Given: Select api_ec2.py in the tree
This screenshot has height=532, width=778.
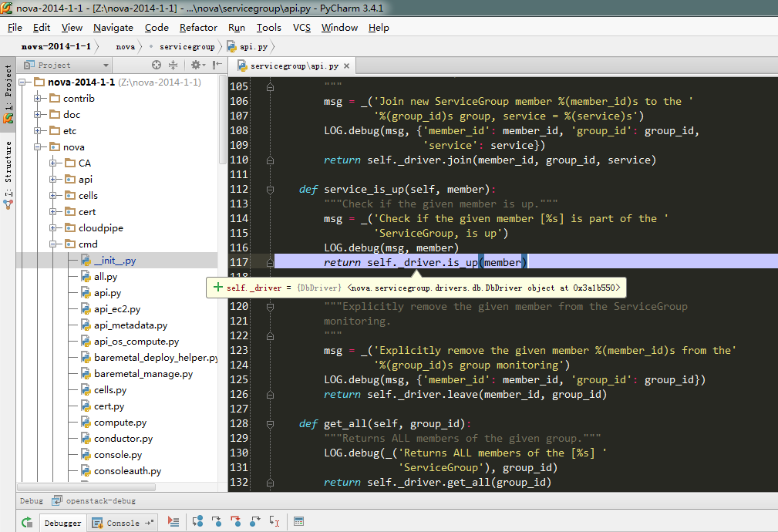Looking at the screenshot, I should (117, 309).
